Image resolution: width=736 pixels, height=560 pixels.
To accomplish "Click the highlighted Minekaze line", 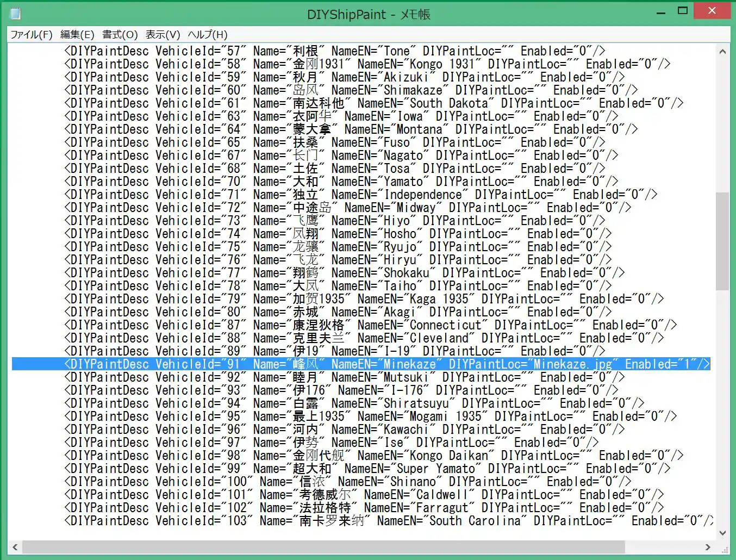I will pyautogui.click(x=361, y=364).
